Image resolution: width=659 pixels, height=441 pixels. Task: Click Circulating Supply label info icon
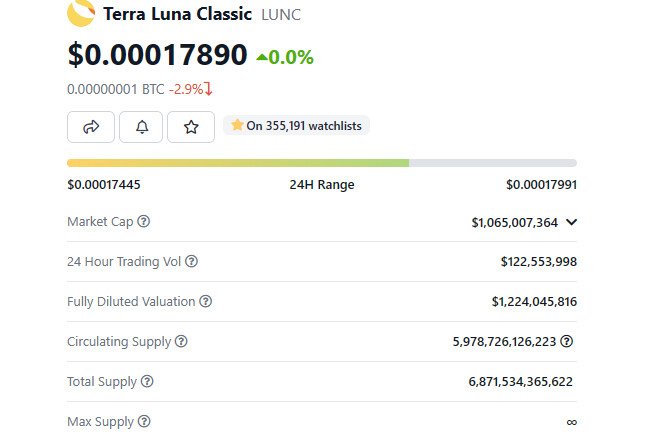[181, 342]
